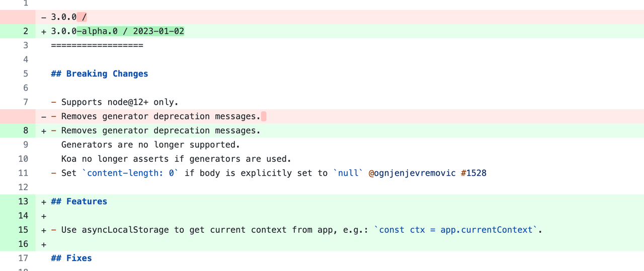
Task: Click line number 5 in the gutter
Action: (x=26, y=74)
